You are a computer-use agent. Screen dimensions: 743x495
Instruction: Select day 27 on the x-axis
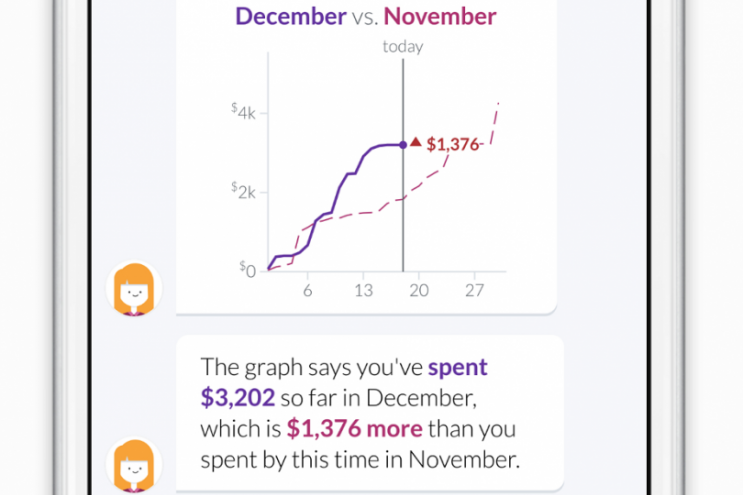coord(474,290)
